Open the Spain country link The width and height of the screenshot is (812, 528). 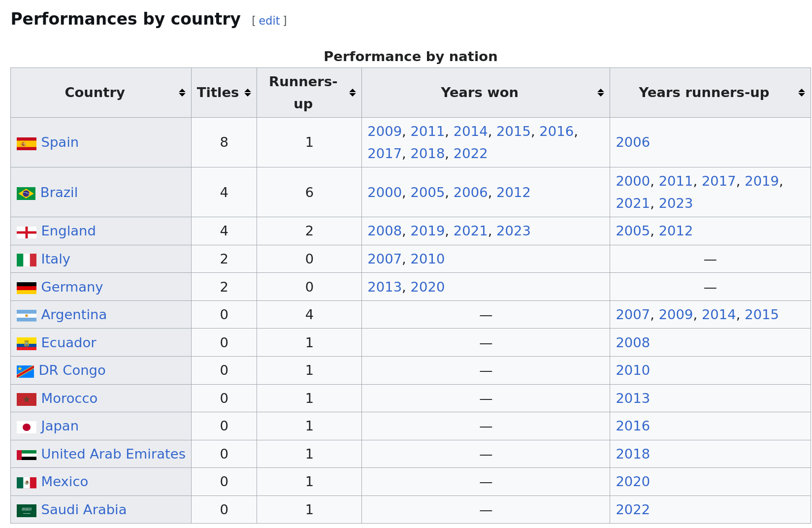click(60, 142)
